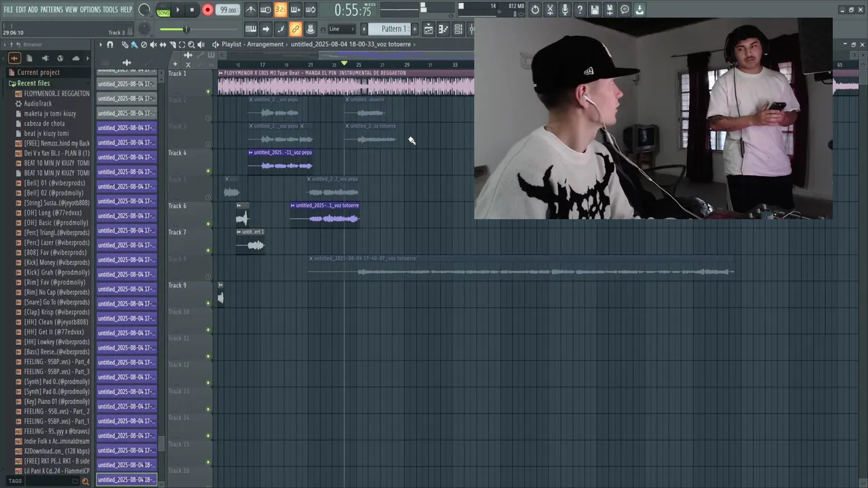This screenshot has width=868, height=488.
Task: Click the play button
Action: tap(178, 9)
